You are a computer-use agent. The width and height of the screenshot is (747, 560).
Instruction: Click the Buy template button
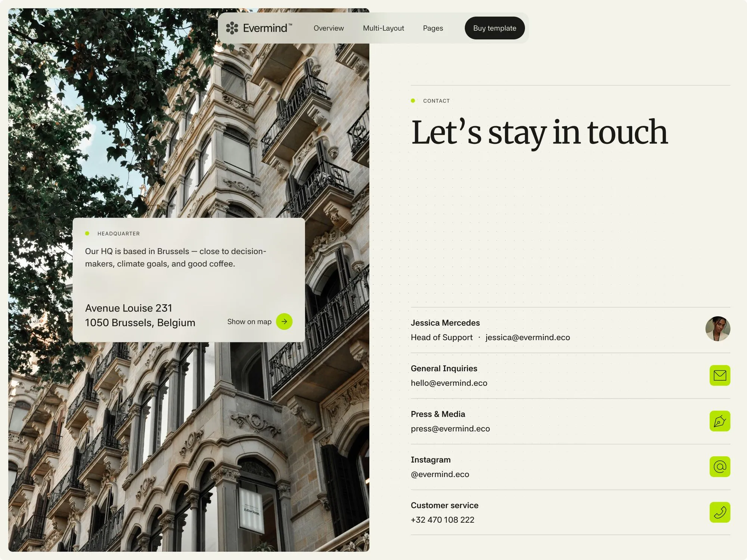pyautogui.click(x=495, y=28)
